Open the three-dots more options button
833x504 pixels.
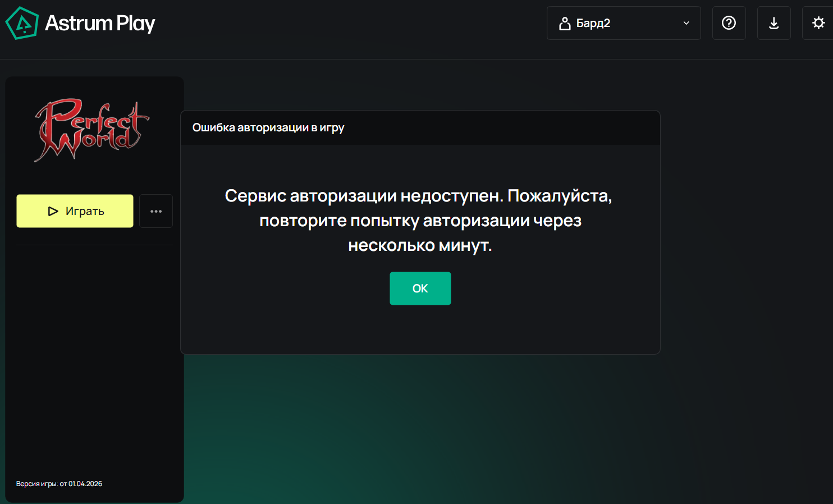pos(156,211)
